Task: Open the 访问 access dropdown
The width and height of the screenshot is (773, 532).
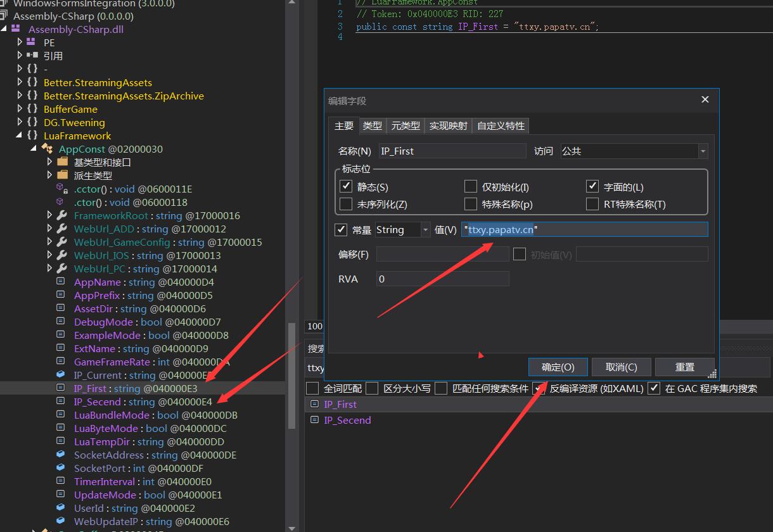Action: pyautogui.click(x=702, y=151)
